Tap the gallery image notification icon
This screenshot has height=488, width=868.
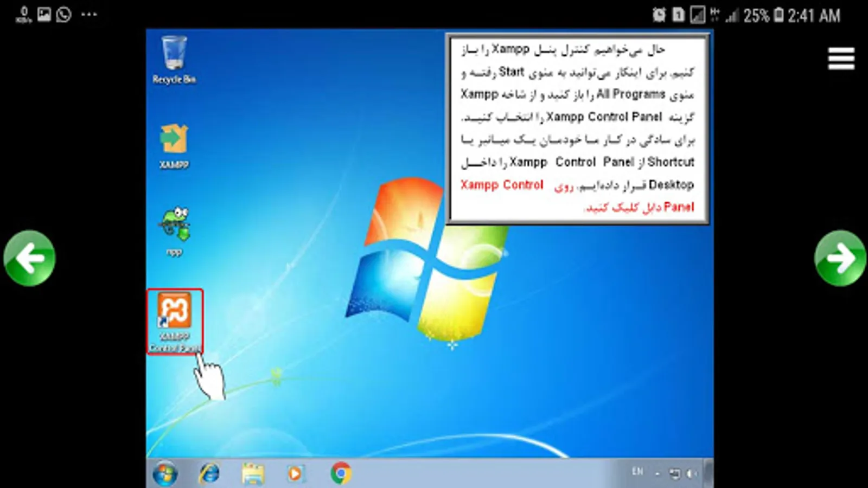point(44,14)
